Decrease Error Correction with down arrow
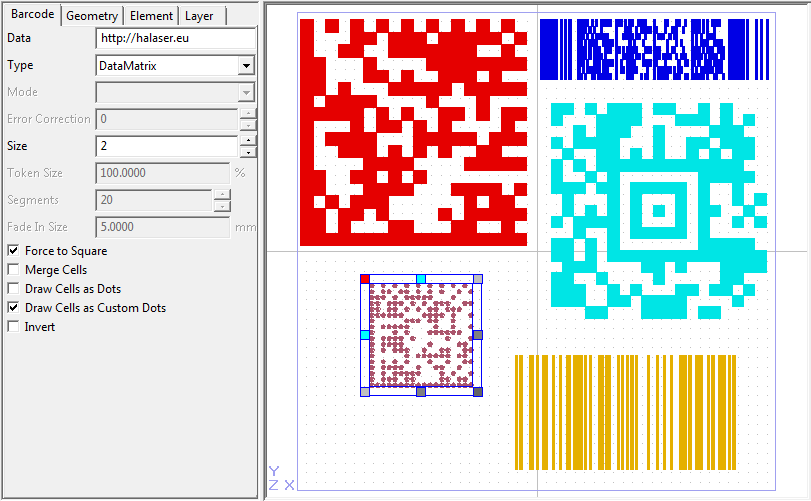The image size is (811, 501). pyautogui.click(x=248, y=125)
